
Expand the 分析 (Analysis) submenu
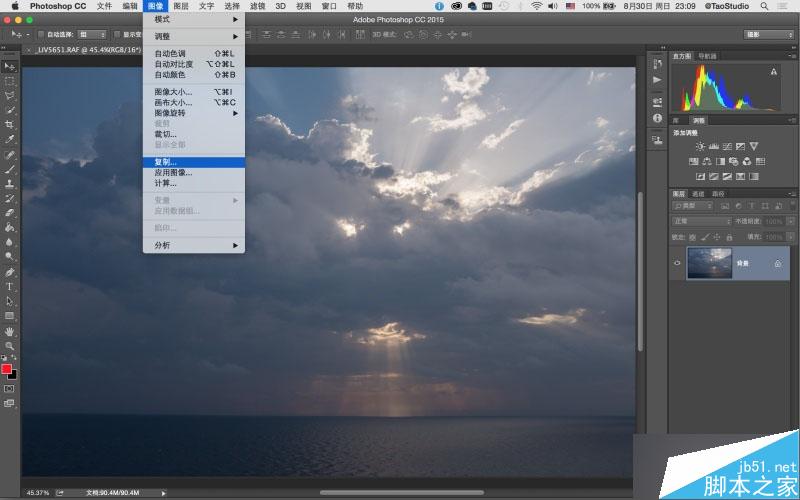[194, 245]
